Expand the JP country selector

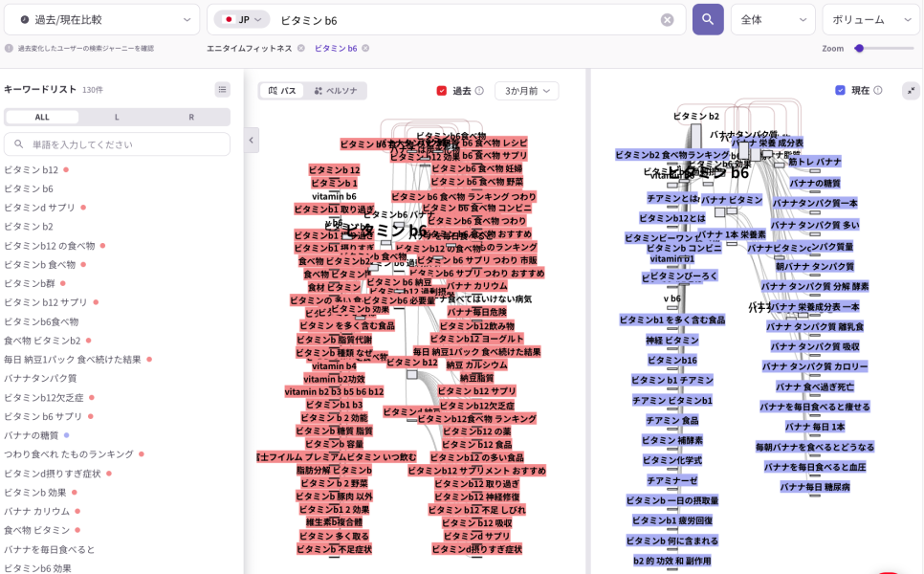[x=242, y=19]
